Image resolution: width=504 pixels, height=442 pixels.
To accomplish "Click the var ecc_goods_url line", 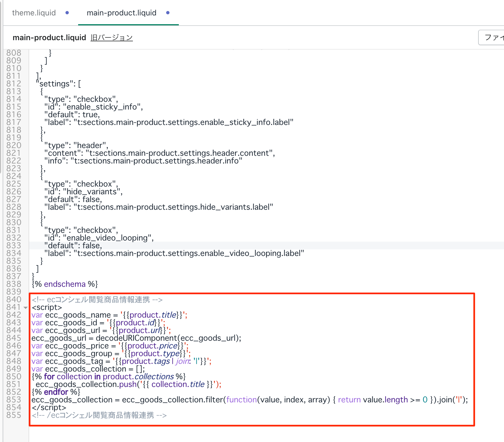I will (x=101, y=330).
